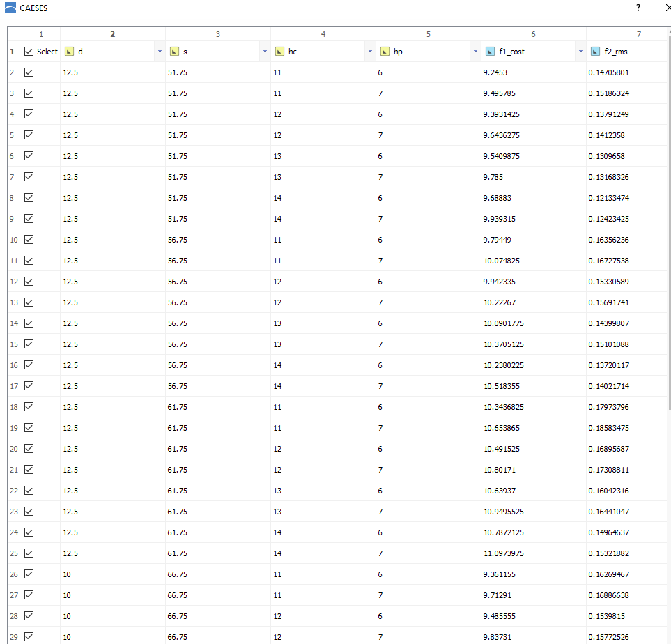This screenshot has height=644, width=671.
Task: Click the yellow design variable icon beside d
Action: (x=69, y=52)
